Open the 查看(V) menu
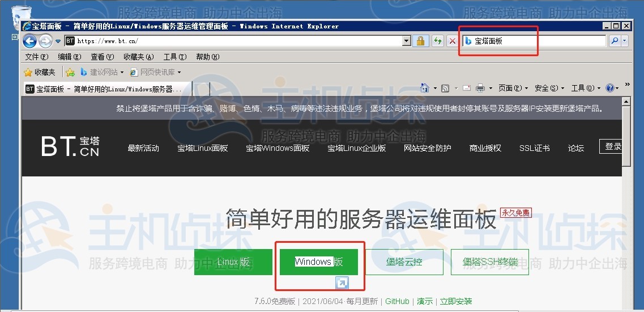The image size is (644, 312). click(103, 57)
